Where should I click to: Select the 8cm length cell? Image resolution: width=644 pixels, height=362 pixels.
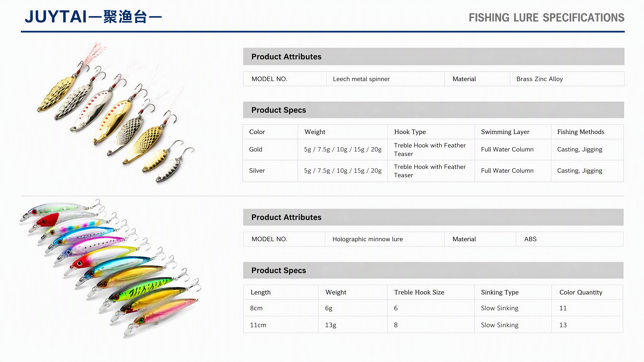[281, 308]
